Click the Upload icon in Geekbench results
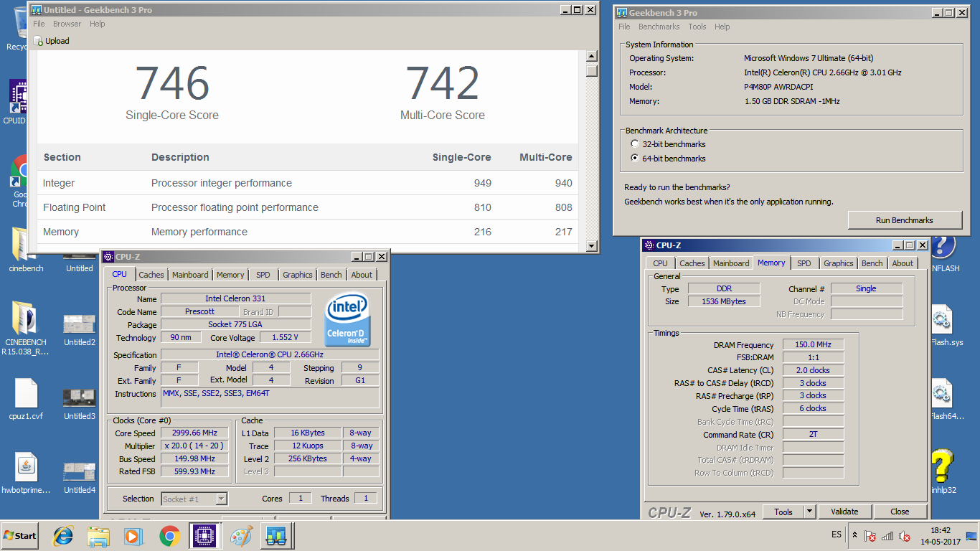 (x=39, y=41)
